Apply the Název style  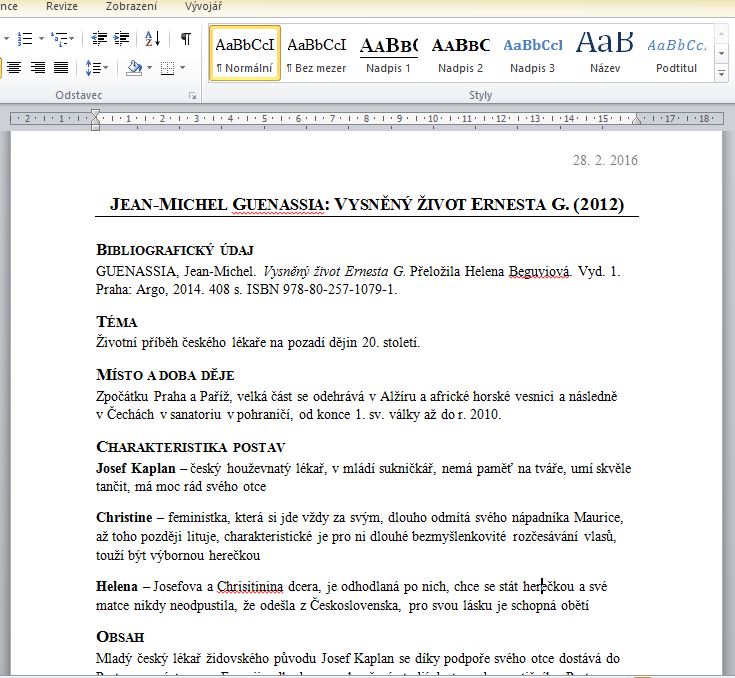click(x=605, y=53)
